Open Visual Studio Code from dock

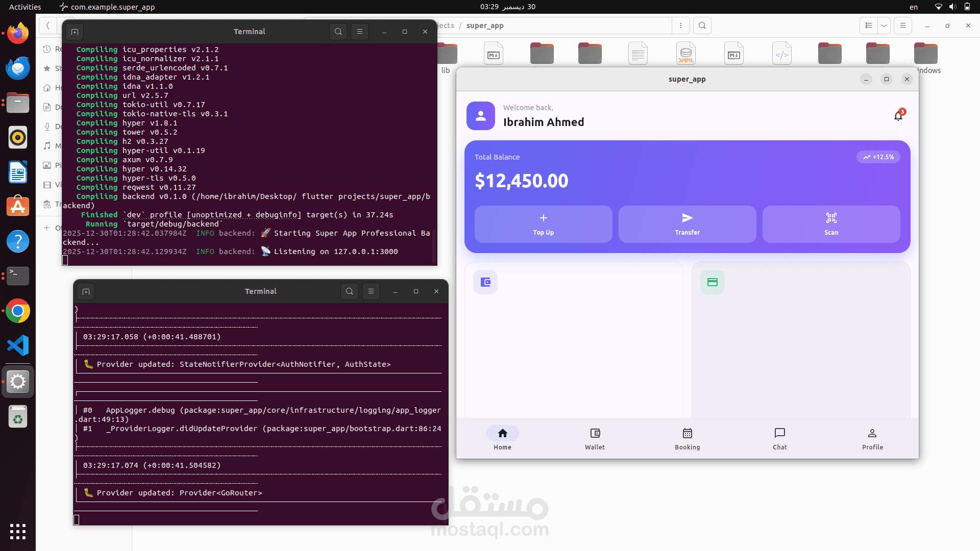click(18, 346)
